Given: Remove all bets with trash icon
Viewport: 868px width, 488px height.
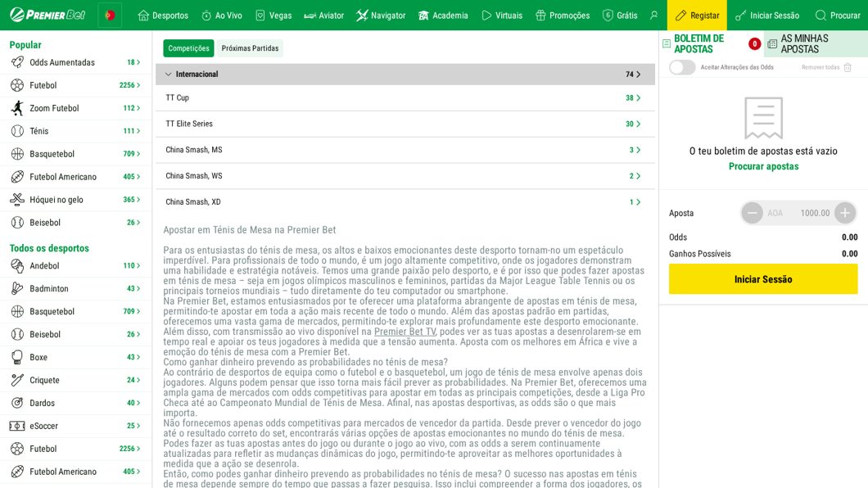Looking at the screenshot, I should coord(848,67).
